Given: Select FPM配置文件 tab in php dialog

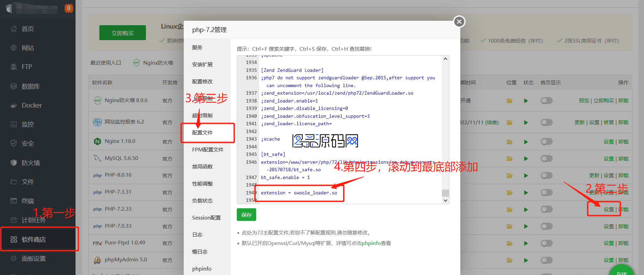Looking at the screenshot, I should [x=208, y=150].
